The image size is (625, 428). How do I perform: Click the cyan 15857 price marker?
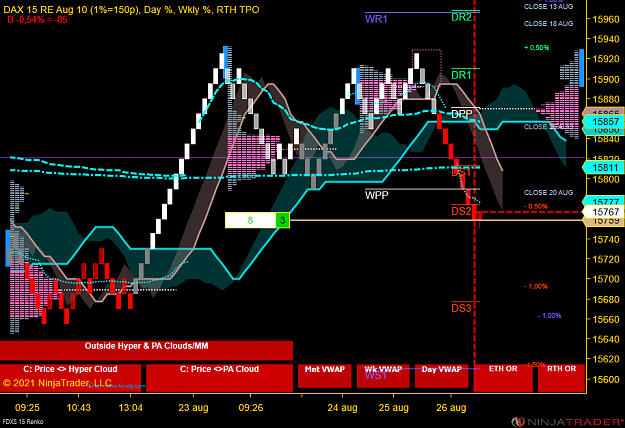coord(603,122)
